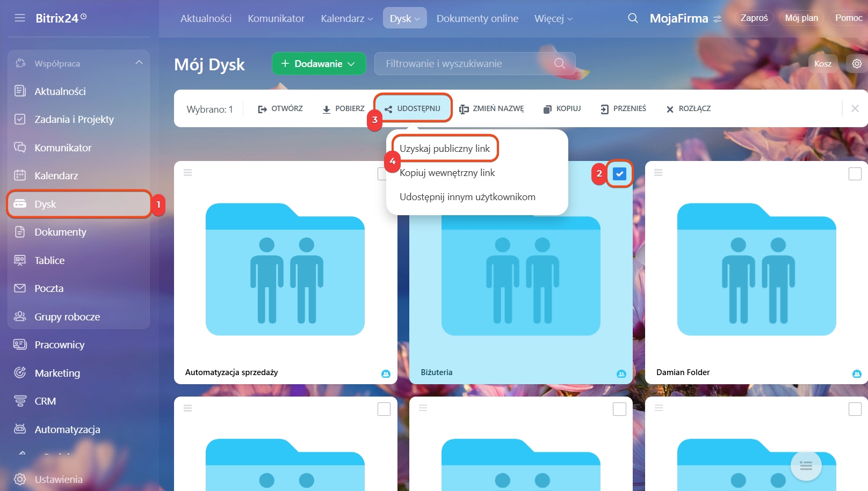The height and width of the screenshot is (491, 868).
Task: Choose Uzyskaj publiczny link menu option
Action: coord(444,149)
